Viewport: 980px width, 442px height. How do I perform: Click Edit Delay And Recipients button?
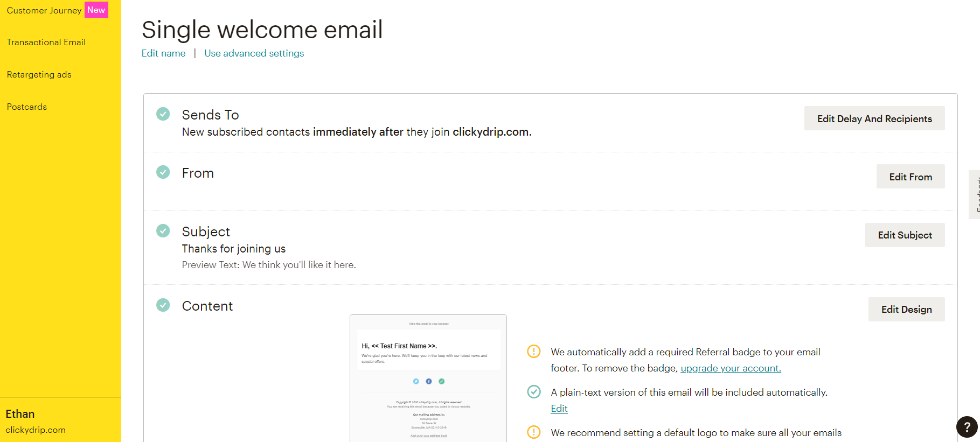tap(874, 118)
